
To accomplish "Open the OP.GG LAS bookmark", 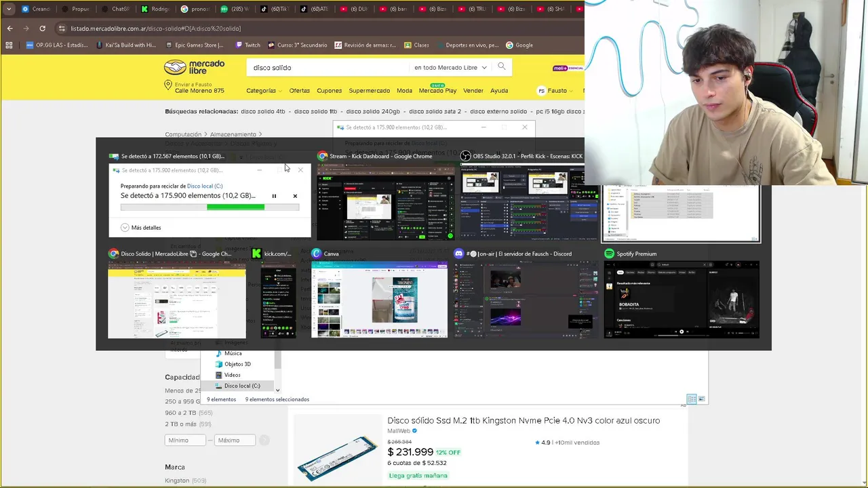I will tap(57, 45).
